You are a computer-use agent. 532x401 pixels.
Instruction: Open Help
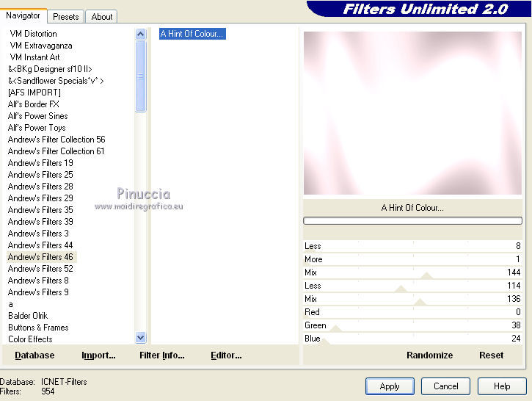[502, 386]
